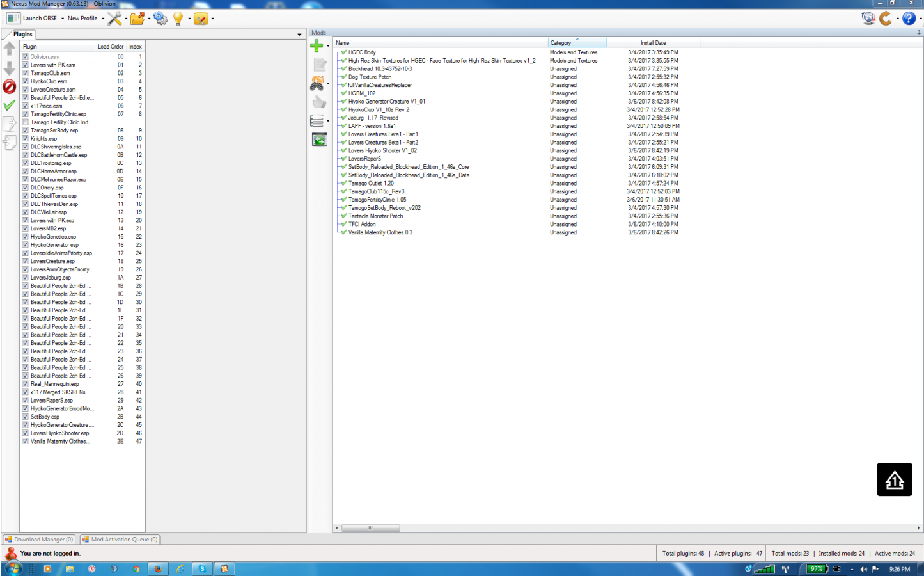
Task: Toggle the SetBody.esp checkbox
Action: pos(25,417)
